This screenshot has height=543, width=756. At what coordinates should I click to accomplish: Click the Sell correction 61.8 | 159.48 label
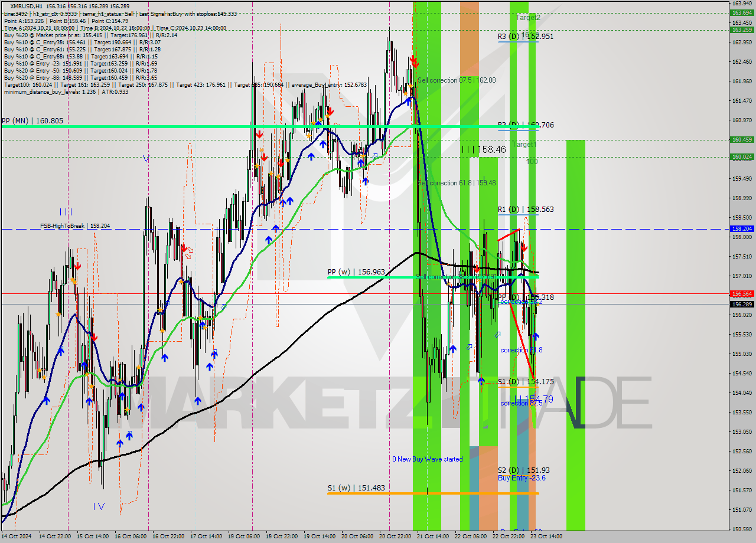pos(456,183)
